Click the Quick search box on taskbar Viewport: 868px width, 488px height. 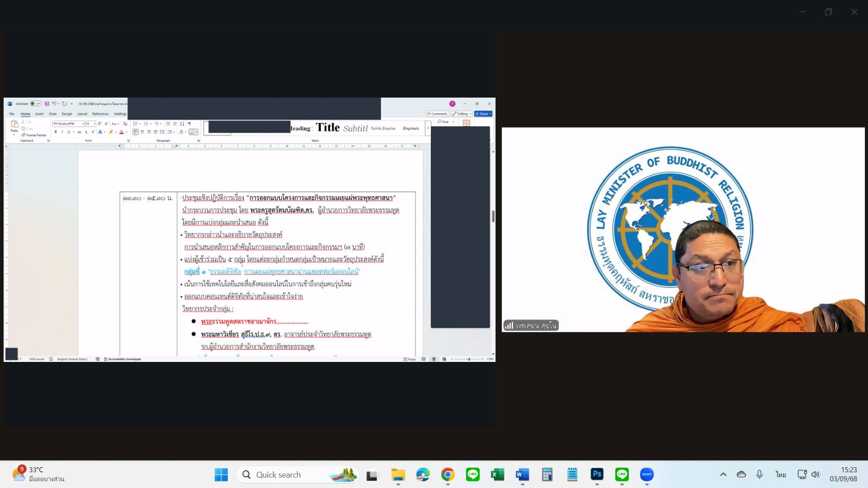pos(298,475)
